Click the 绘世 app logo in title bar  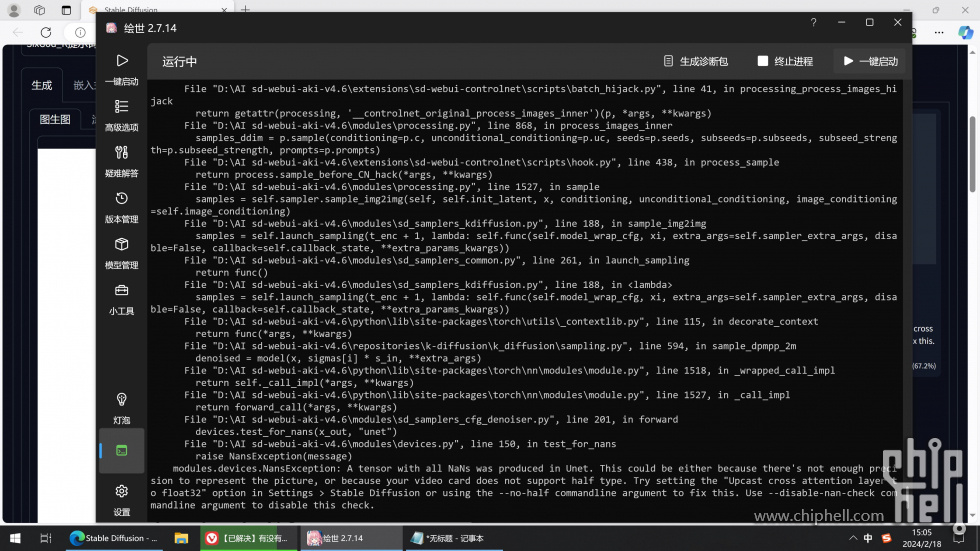coord(111,28)
